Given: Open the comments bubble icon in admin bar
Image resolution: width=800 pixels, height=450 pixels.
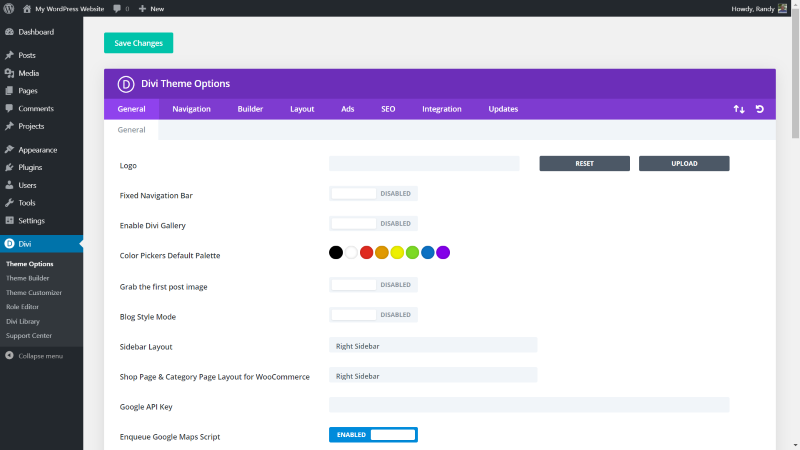Looking at the screenshot, I should [x=117, y=9].
